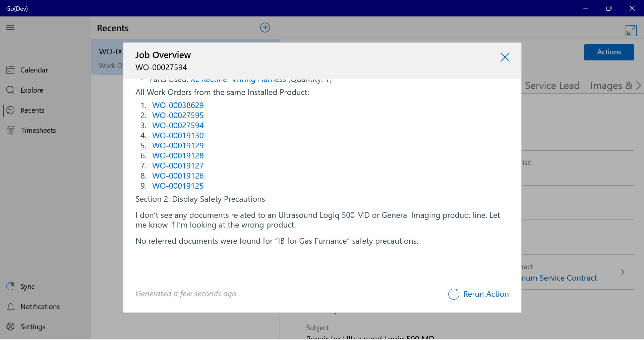Open work order WO-00019126
This screenshot has width=644, height=340.
[x=178, y=176]
